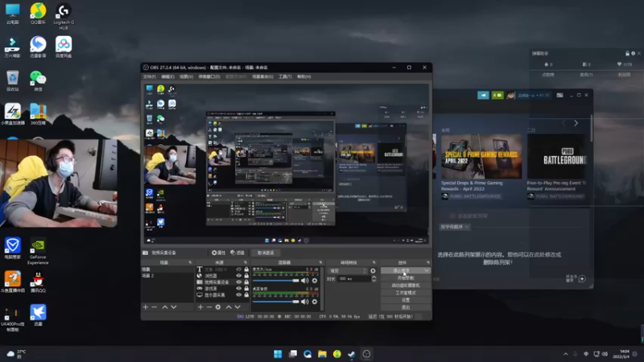Undock the 混音器 mixer panel icon
This screenshot has height=362, width=644.
click(320, 262)
